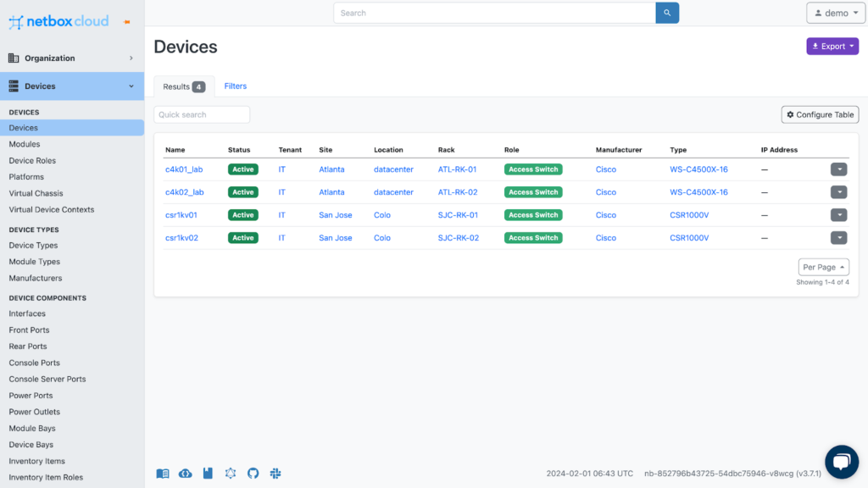Click the Configure Table button
868x488 pixels.
click(819, 114)
